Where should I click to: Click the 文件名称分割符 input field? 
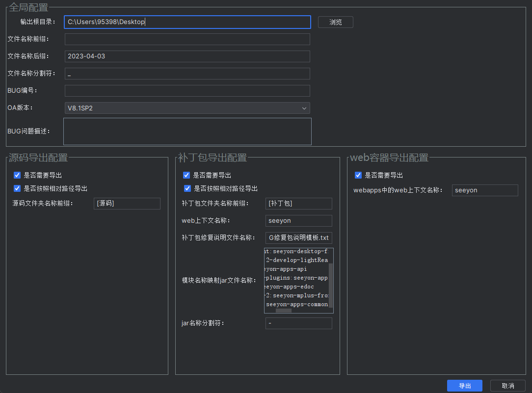(187, 74)
